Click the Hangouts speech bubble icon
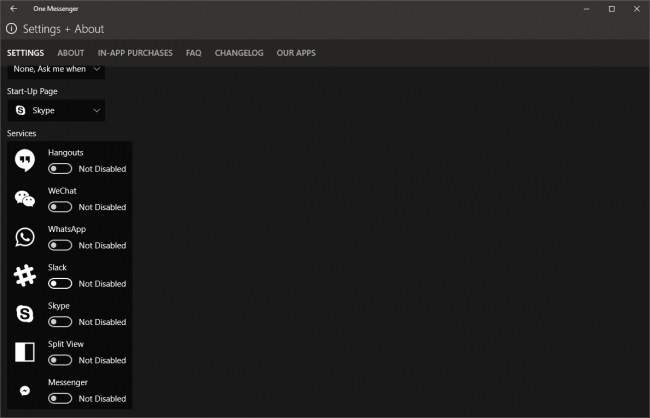650x418 pixels. coord(25,160)
